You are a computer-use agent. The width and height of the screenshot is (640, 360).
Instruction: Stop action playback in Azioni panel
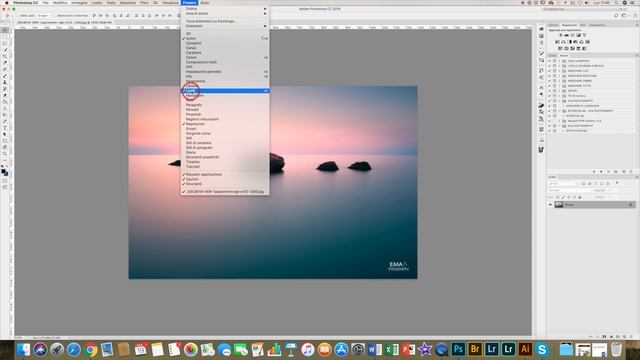594,171
